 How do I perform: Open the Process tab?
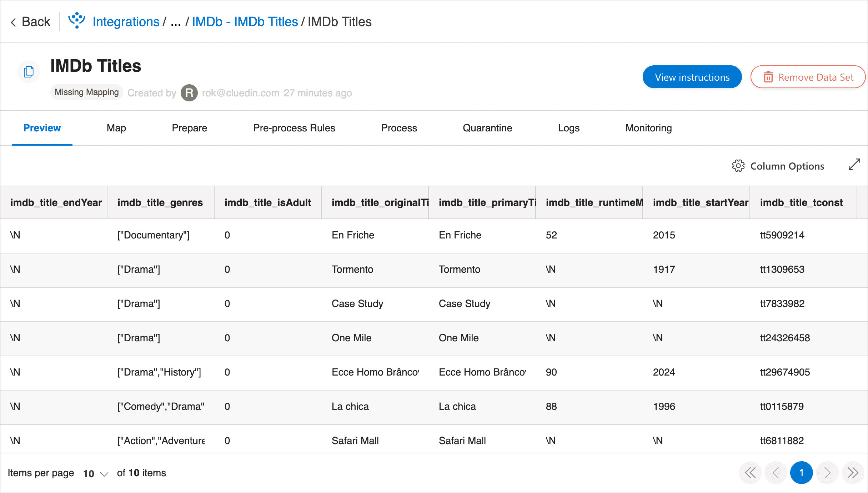click(399, 128)
